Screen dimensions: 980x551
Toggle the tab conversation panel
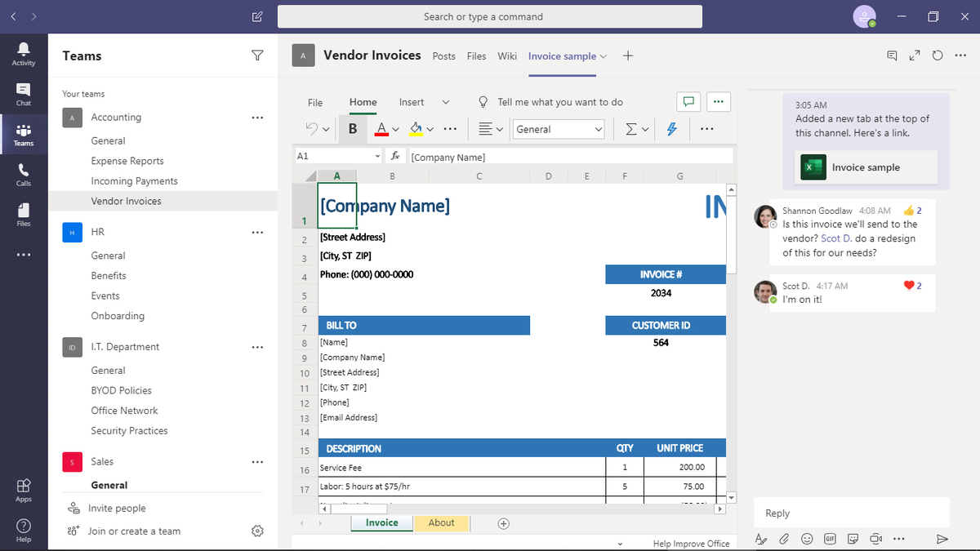click(x=892, y=56)
